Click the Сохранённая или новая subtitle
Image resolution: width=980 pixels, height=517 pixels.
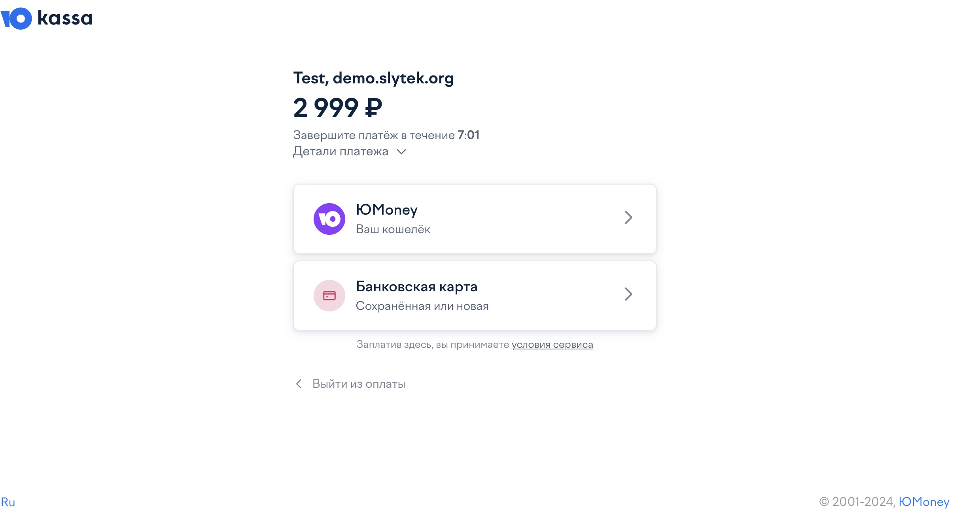(422, 306)
